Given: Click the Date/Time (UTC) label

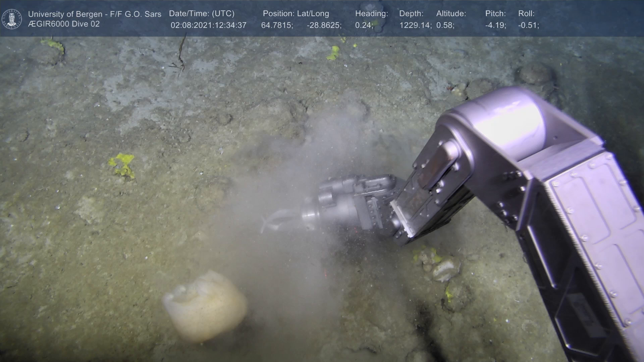Looking at the screenshot, I should [202, 14].
